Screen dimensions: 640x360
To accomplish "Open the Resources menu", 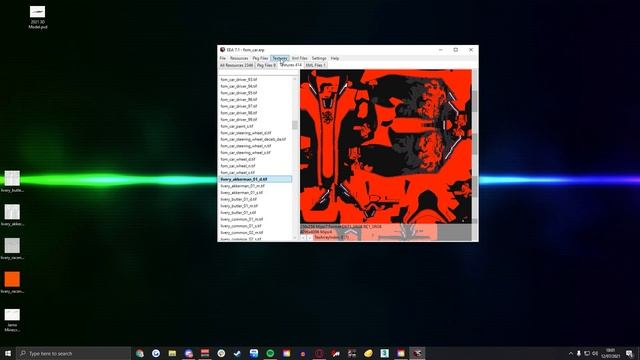I will coord(239,58).
